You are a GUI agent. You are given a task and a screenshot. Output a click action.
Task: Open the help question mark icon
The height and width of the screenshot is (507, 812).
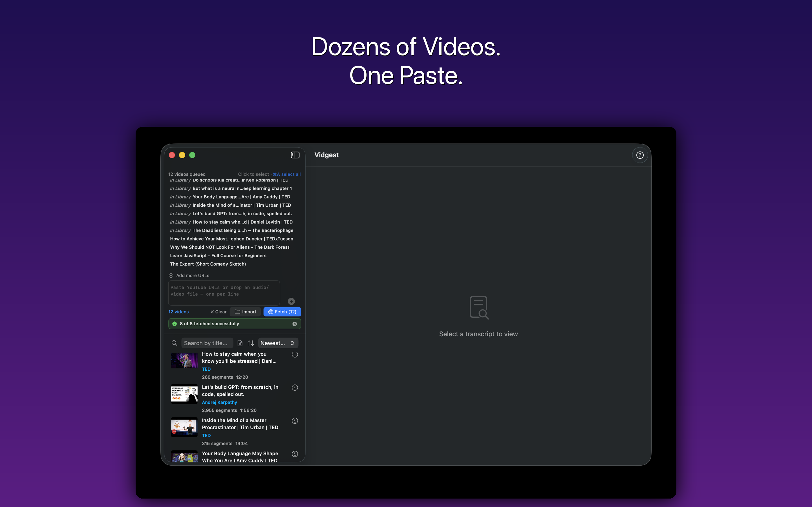pos(639,155)
